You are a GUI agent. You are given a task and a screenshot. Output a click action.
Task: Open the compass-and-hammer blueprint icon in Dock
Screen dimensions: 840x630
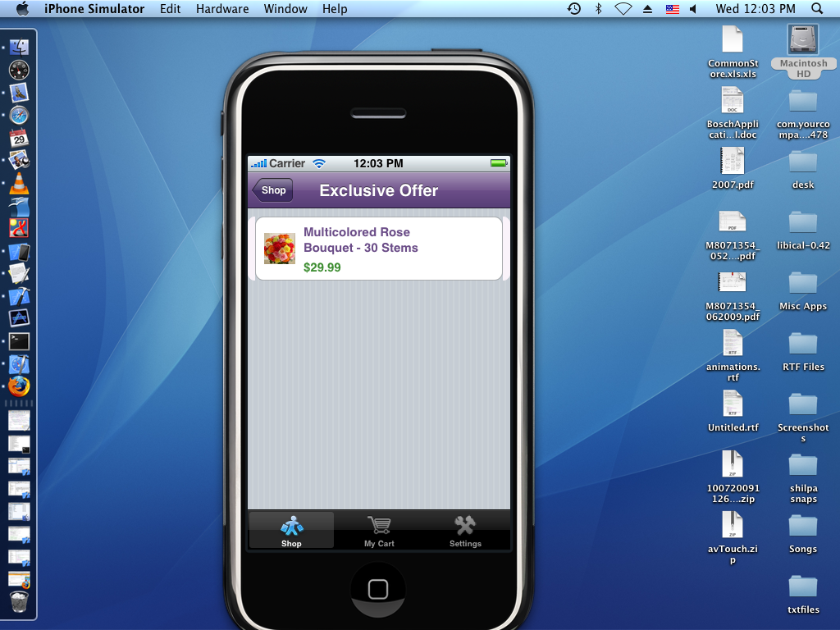pos(20,364)
